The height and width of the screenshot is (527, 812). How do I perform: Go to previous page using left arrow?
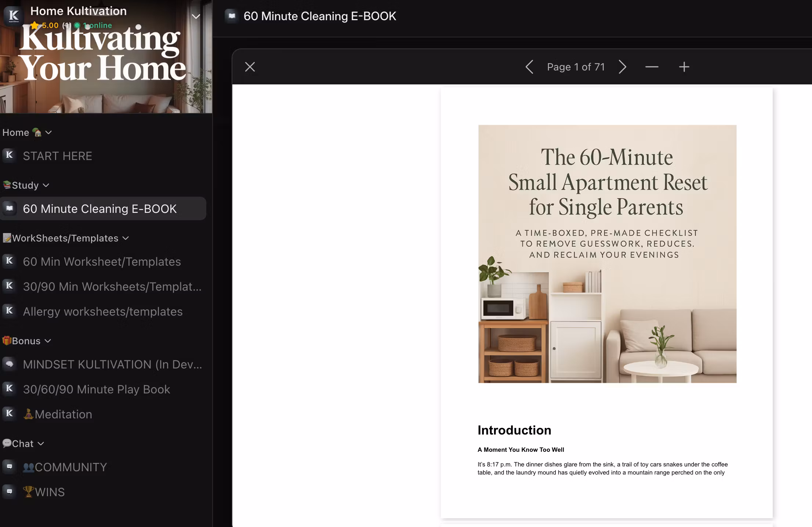tap(529, 67)
